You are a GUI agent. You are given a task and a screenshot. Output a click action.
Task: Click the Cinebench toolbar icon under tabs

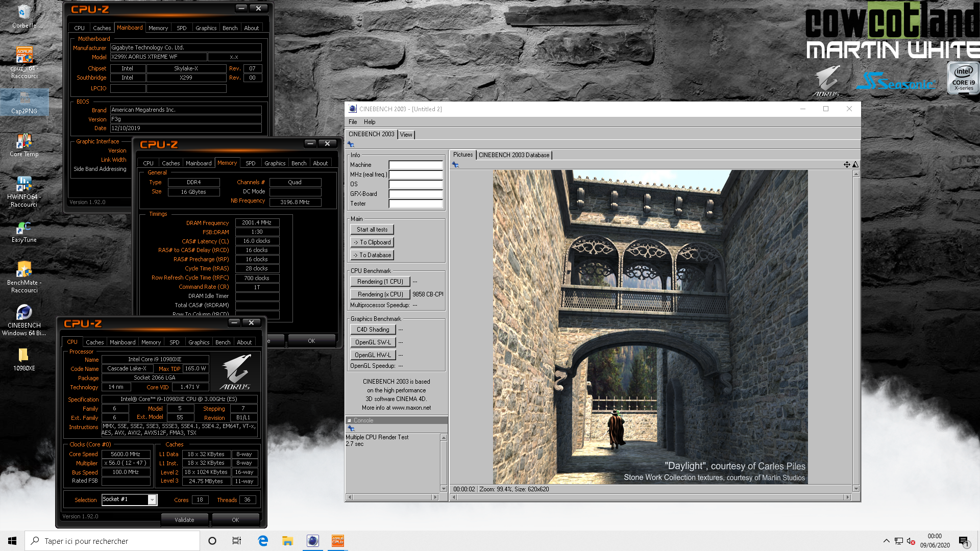[351, 144]
